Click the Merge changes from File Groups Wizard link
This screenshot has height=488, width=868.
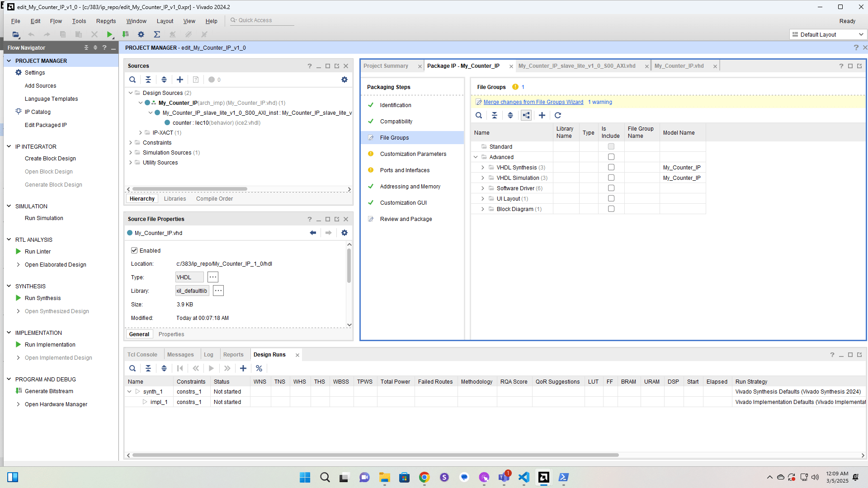point(533,102)
